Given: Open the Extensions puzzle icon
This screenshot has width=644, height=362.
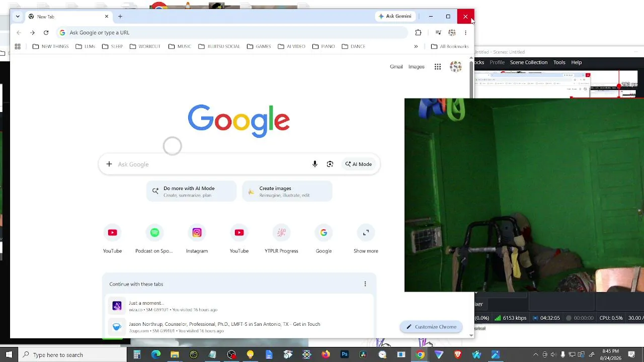Looking at the screenshot, I should 418,33.
